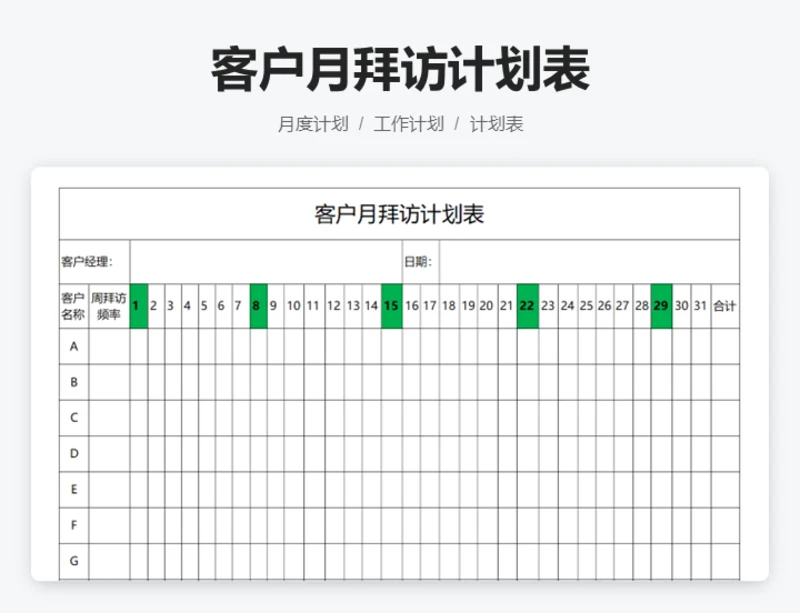Open the 工作计划 category link
800x613 pixels.
click(x=409, y=124)
